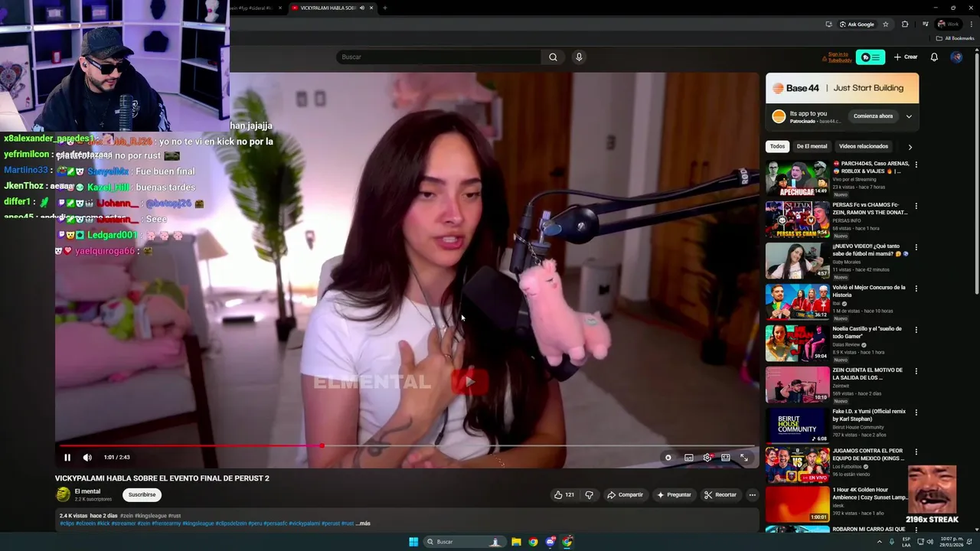Image resolution: width=980 pixels, height=551 pixels.
Task: Open options for ZEIN CUENTA EL MOTIVO video
Action: coord(916,371)
